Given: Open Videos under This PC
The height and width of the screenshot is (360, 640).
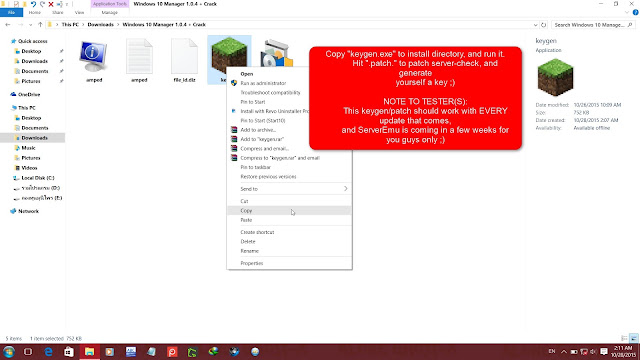Looking at the screenshot, I should 29,168.
